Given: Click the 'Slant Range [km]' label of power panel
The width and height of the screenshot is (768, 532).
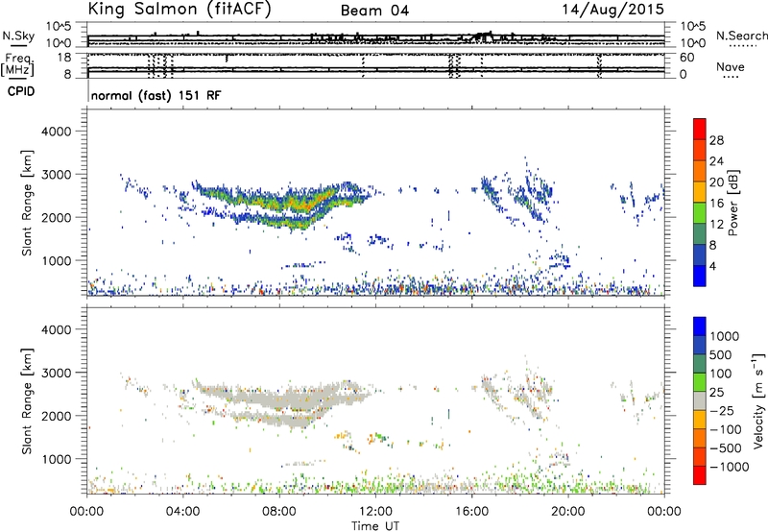Looking at the screenshot, I should (x=27, y=203).
